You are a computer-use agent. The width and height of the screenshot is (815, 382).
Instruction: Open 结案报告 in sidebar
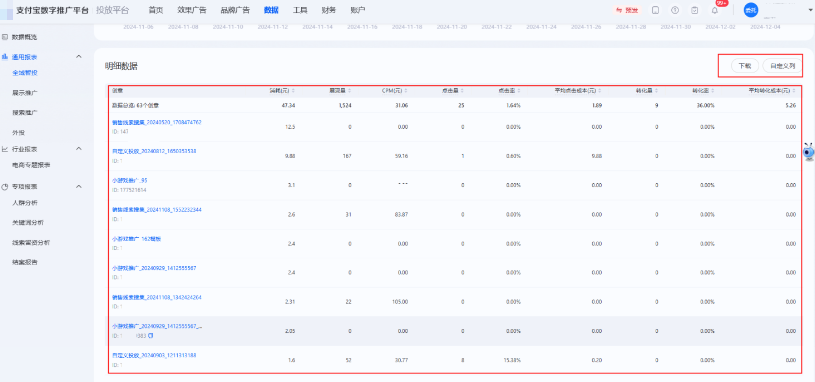(24, 262)
